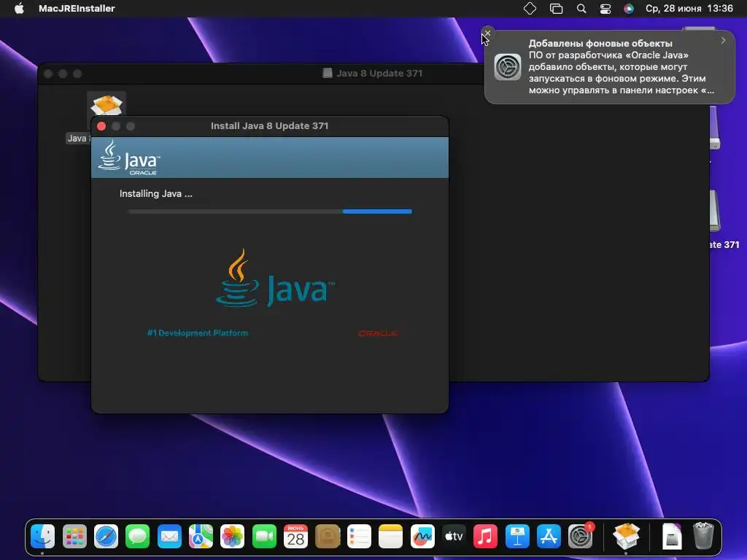Open the System Settings icon in the notification
The image size is (747, 560).
(x=508, y=66)
